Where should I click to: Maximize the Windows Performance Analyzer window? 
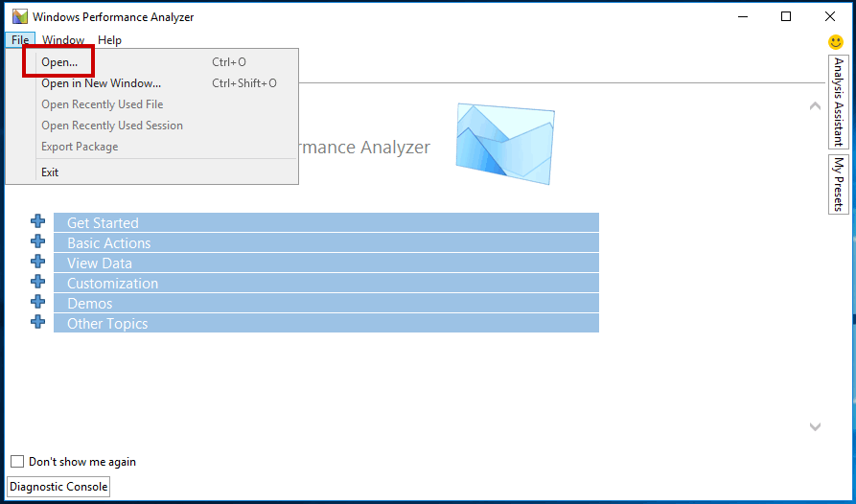point(786,17)
